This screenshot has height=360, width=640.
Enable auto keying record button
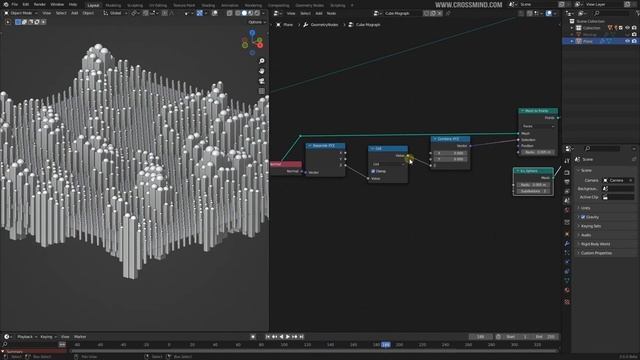[x=253, y=337]
